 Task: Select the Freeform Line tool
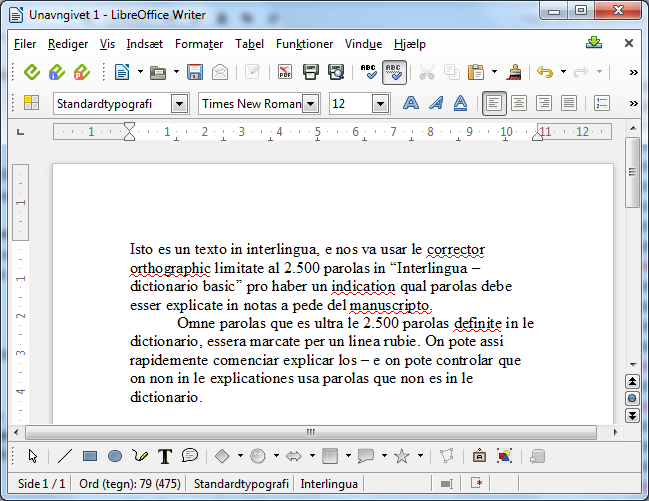[140, 456]
